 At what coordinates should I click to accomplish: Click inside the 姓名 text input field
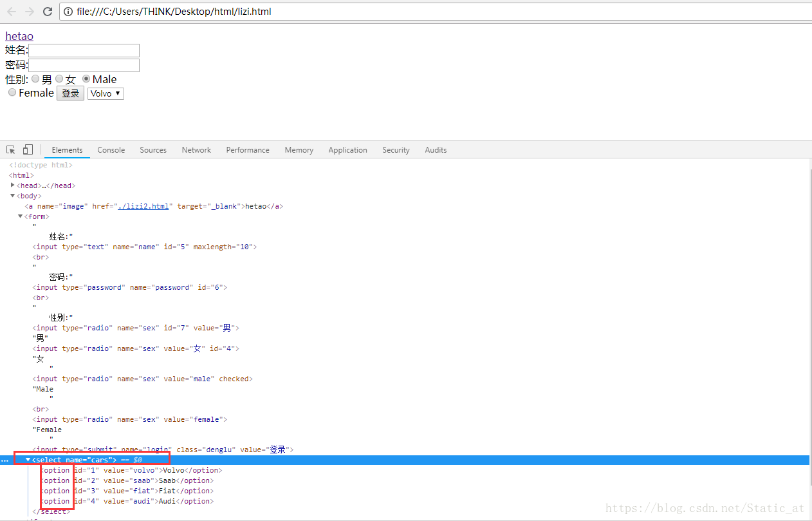(x=84, y=50)
